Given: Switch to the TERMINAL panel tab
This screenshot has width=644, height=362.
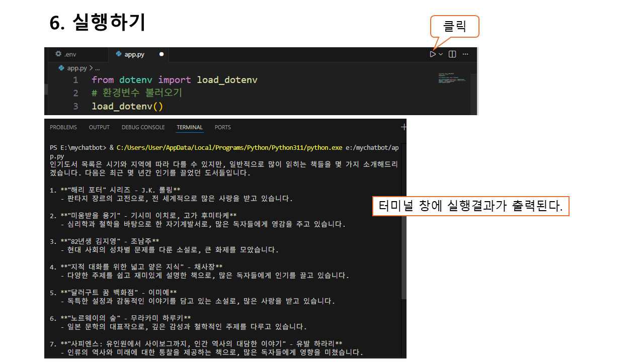Looking at the screenshot, I should (x=190, y=127).
